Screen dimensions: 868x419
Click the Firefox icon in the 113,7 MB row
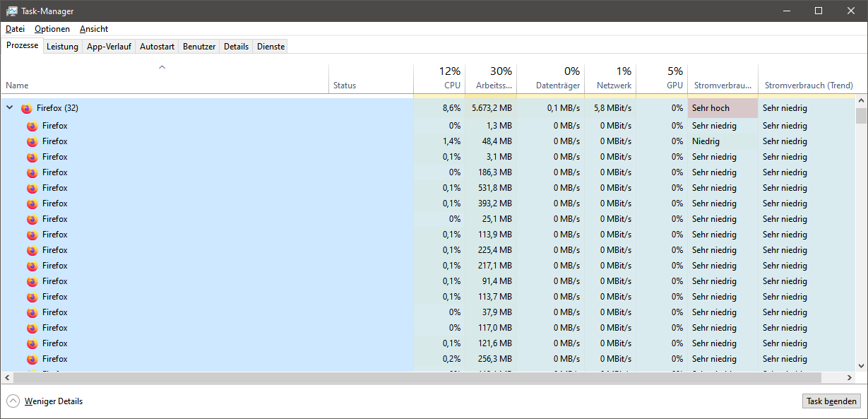[x=32, y=297]
